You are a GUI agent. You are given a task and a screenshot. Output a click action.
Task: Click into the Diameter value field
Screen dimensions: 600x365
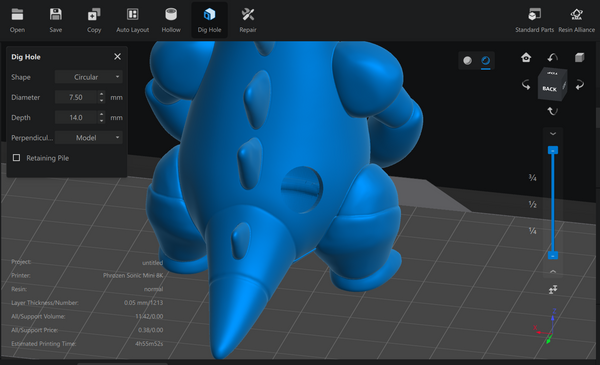[76, 97]
